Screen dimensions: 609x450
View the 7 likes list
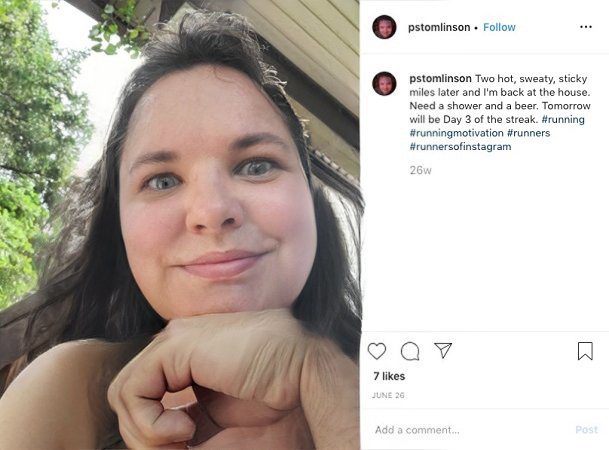[389, 376]
